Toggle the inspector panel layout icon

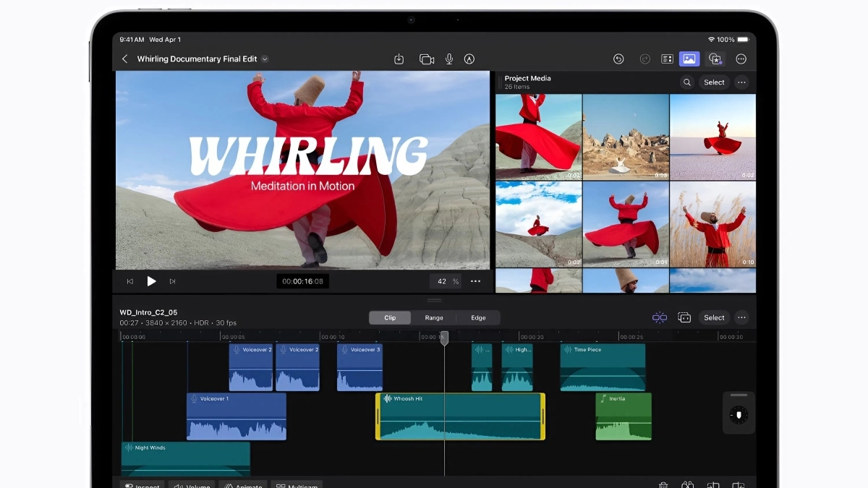coord(668,59)
